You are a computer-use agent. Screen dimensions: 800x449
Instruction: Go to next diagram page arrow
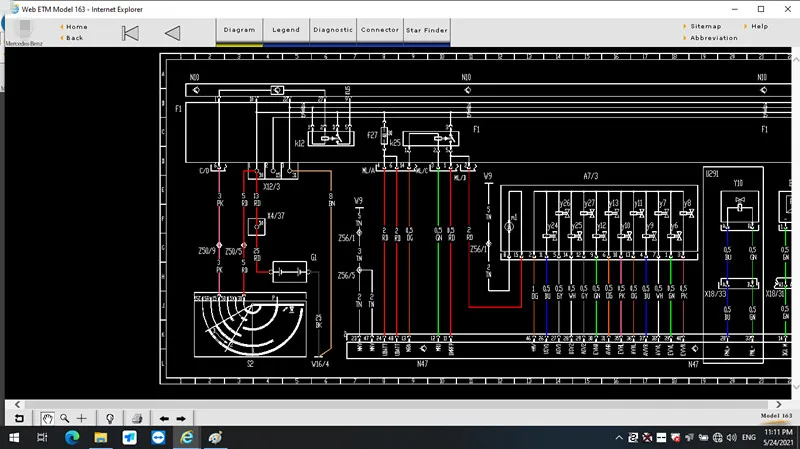(181, 418)
